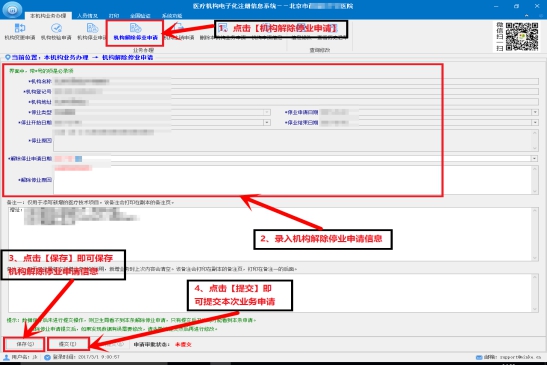Open the 停业结束日期 date picker
This screenshot has height=365, width=547.
click(535, 122)
